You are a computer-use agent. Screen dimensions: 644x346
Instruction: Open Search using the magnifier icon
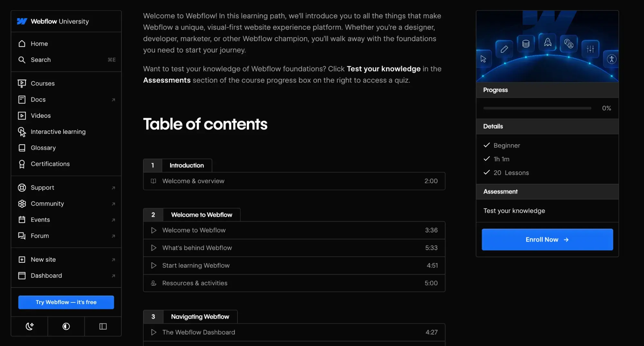[x=22, y=60]
